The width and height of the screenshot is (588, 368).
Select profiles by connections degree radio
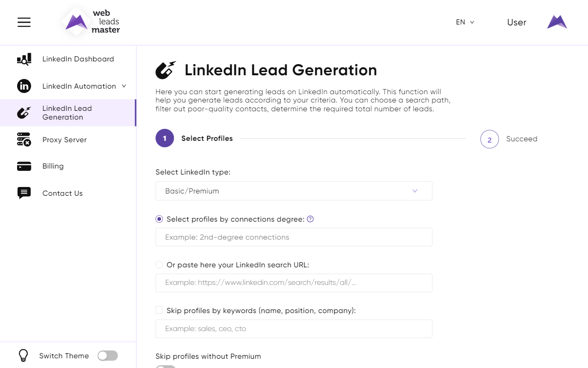(159, 219)
